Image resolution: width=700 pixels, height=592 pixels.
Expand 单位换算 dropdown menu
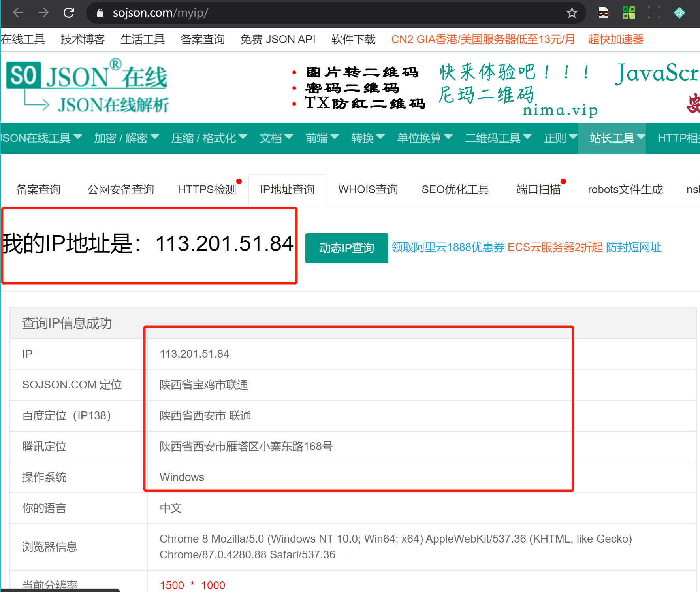425,138
